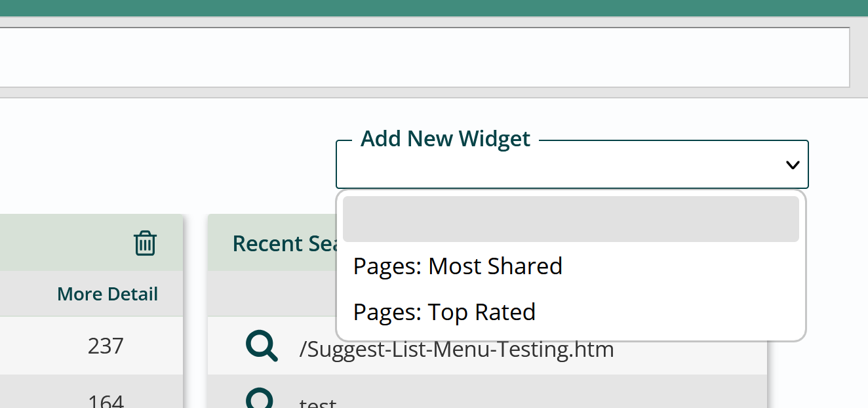The width and height of the screenshot is (868, 408).
Task: Click the trash icon to clear the widget
Action: pos(145,243)
